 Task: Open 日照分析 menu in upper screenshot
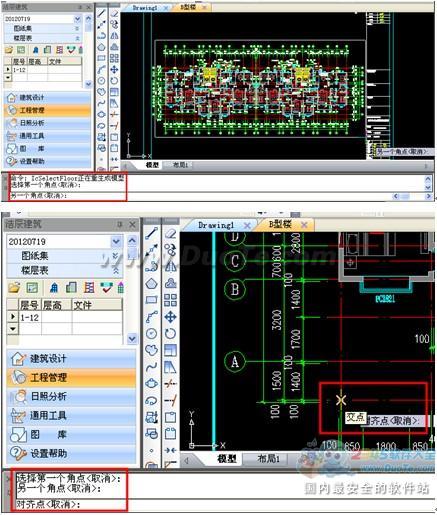(47, 123)
